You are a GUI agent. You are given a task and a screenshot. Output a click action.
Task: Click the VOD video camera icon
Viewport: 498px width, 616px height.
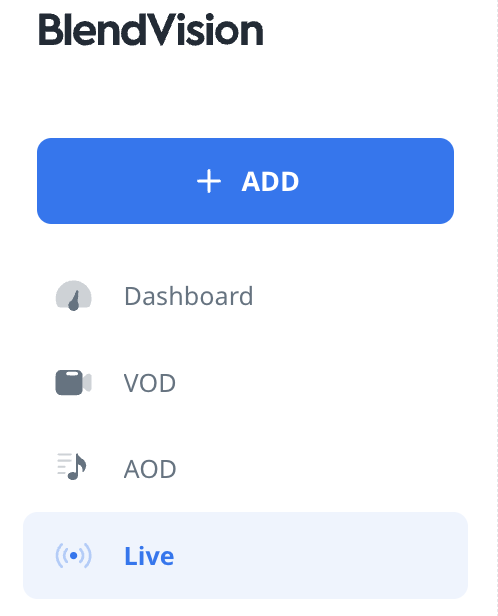73,382
